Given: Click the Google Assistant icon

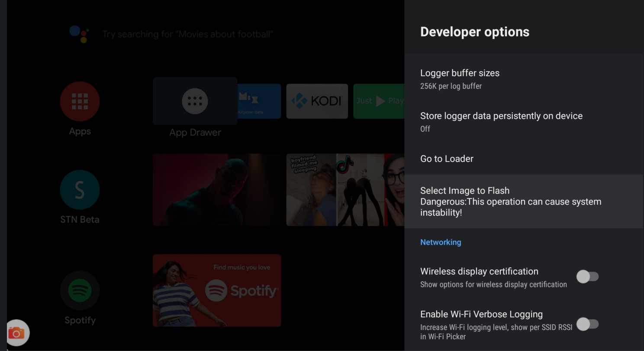Looking at the screenshot, I should coord(79,34).
